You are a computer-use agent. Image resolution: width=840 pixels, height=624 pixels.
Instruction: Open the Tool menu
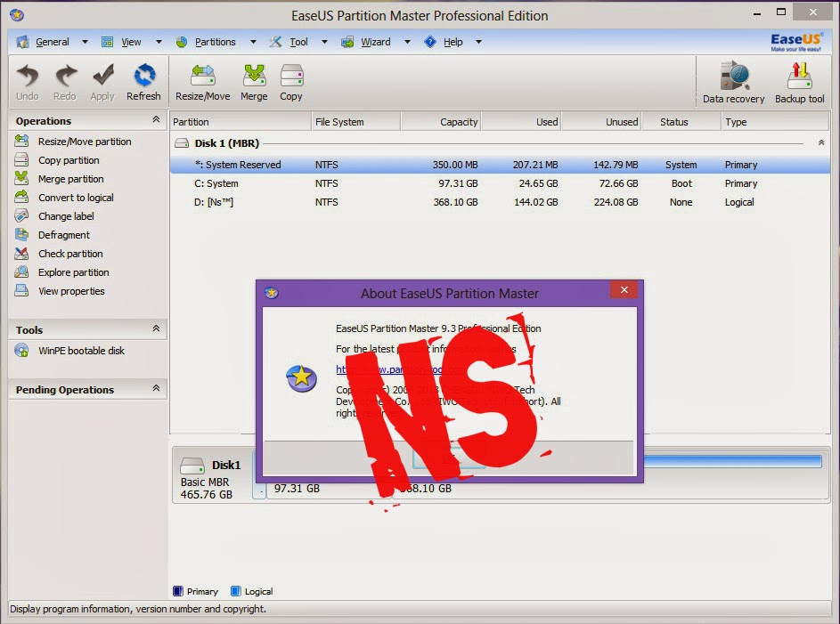(298, 42)
